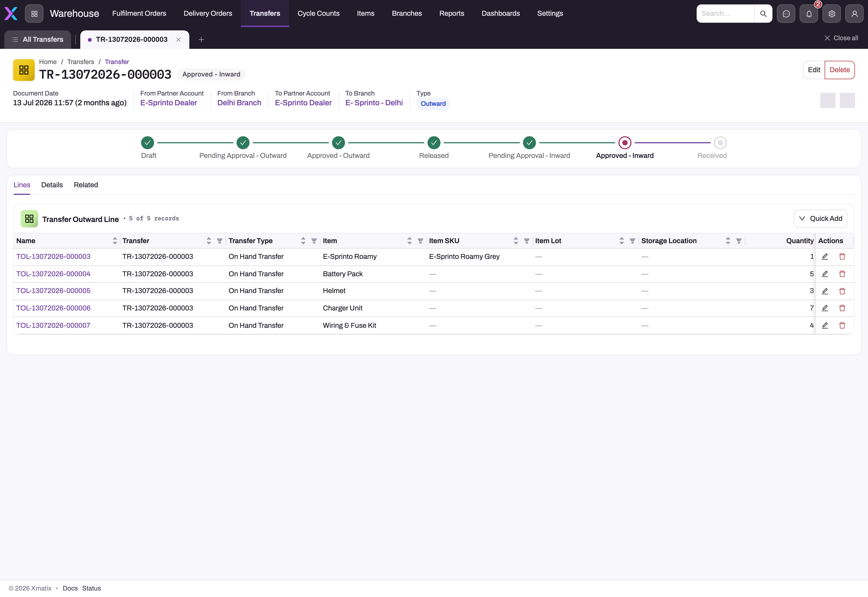Viewport: 868px width, 597px height.
Task: Select the Lines tab
Action: click(22, 185)
